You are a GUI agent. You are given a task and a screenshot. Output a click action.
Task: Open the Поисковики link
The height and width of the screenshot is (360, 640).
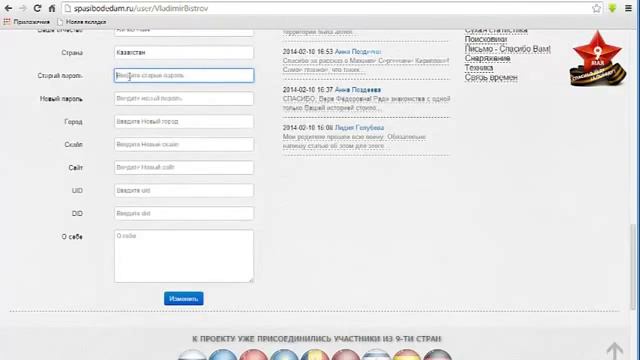coord(486,40)
